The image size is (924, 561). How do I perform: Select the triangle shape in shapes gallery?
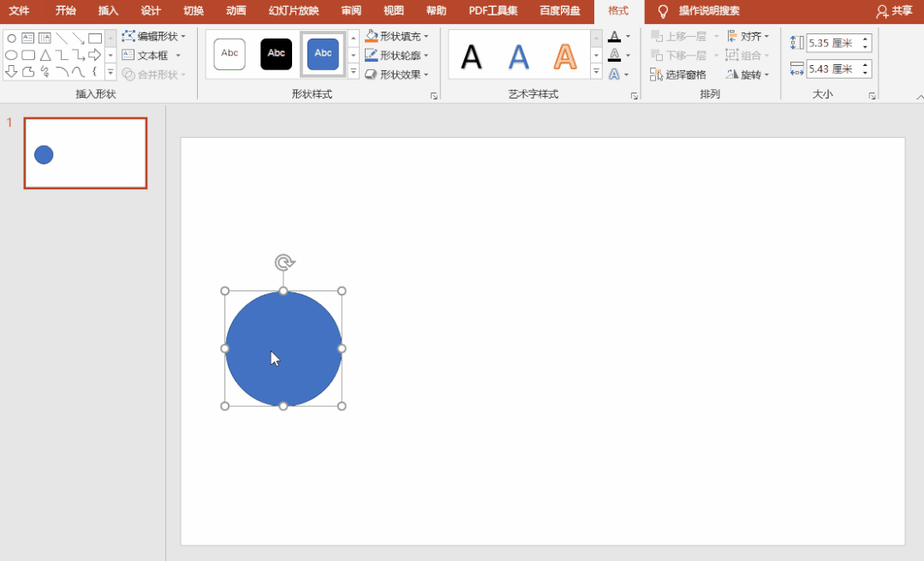(45, 55)
